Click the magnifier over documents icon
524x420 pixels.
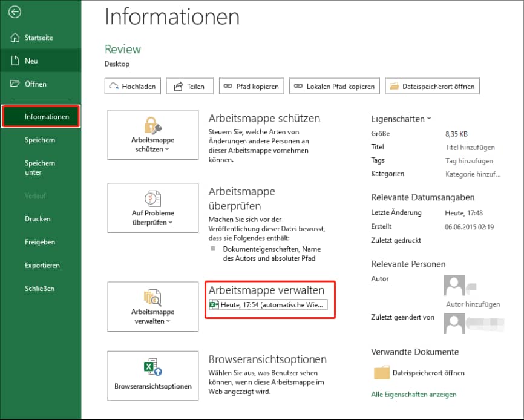[x=152, y=298]
